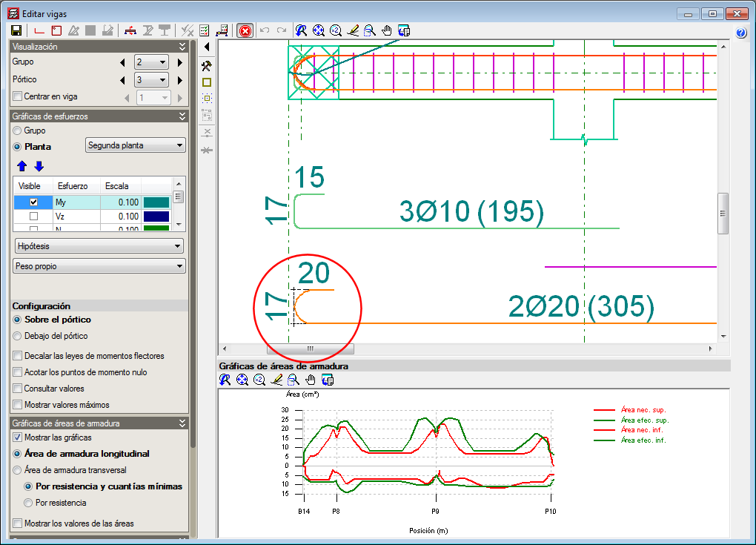Click the help question mark icon
This screenshot has width=756, height=545.
740,33
